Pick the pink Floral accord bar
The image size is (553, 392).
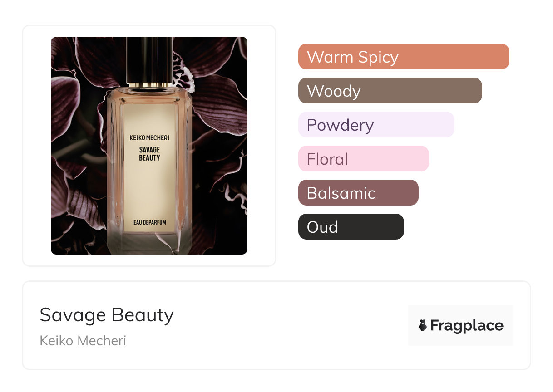click(x=363, y=159)
